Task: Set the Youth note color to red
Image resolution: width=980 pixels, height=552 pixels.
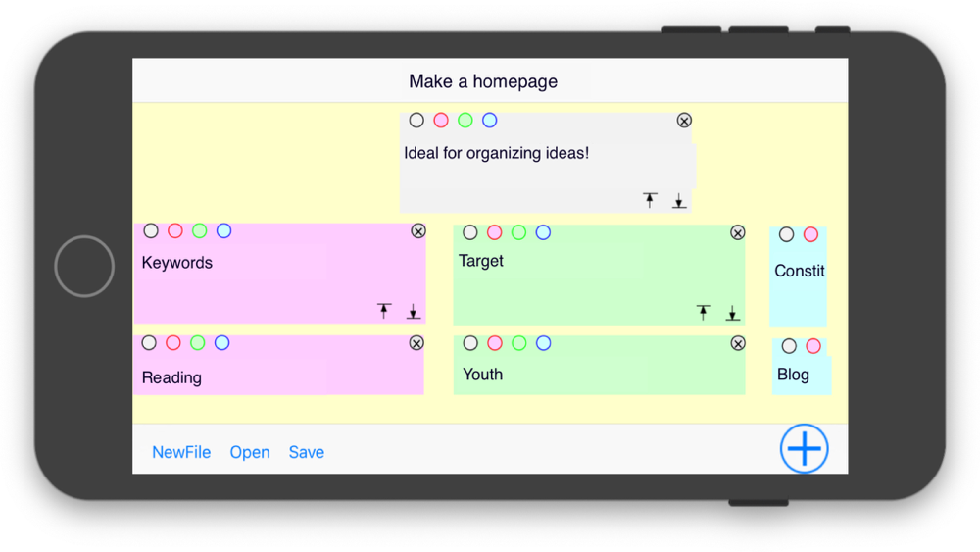Action: [x=495, y=343]
